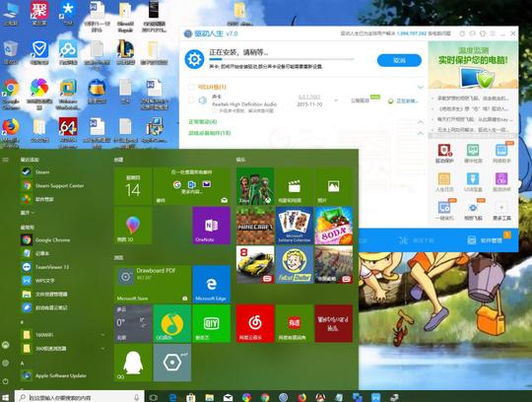
Task: Open the red driver protection tool icon
Action: click(x=444, y=153)
